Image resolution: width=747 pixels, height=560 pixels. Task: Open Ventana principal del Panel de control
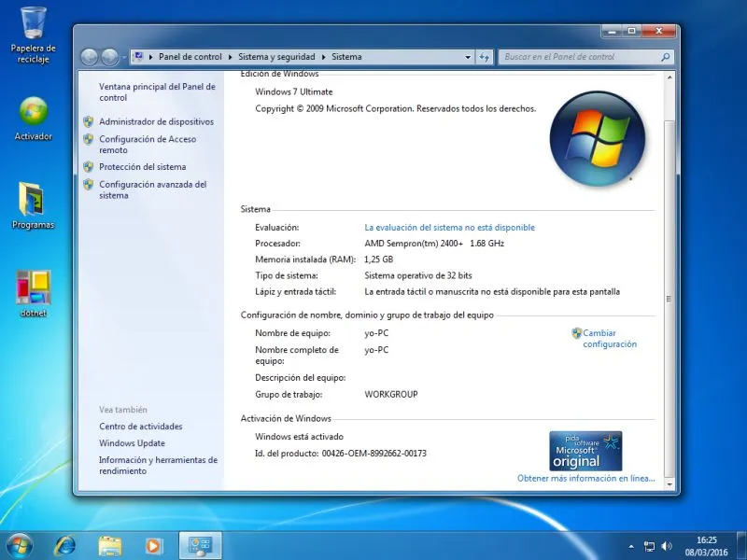pos(157,91)
